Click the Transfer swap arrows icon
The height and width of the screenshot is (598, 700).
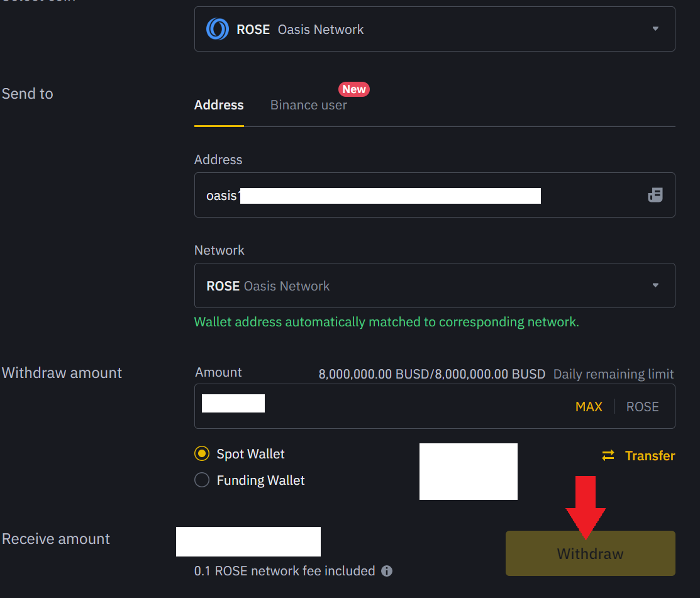pos(608,455)
